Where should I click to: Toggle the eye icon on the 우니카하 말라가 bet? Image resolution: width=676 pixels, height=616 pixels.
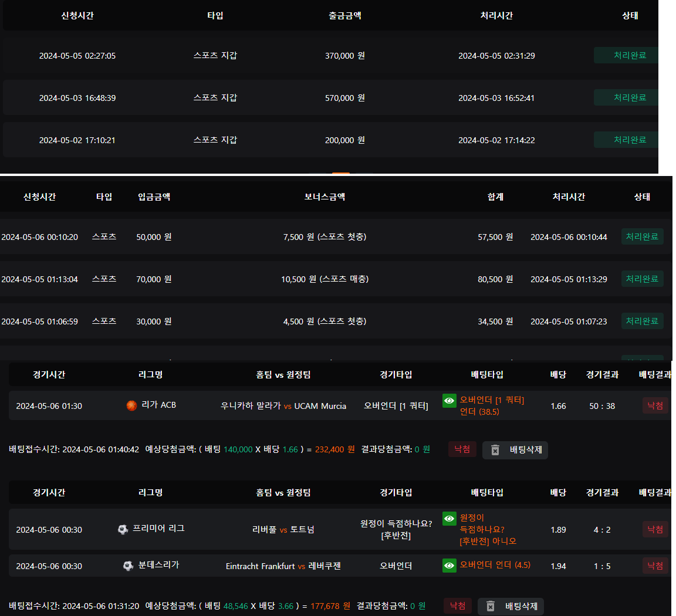click(449, 400)
